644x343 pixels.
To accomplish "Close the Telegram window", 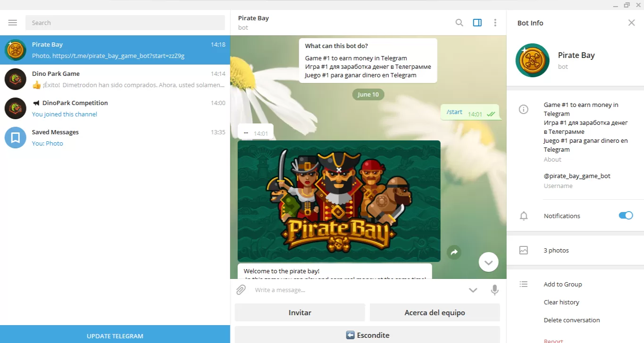I will coord(638,5).
